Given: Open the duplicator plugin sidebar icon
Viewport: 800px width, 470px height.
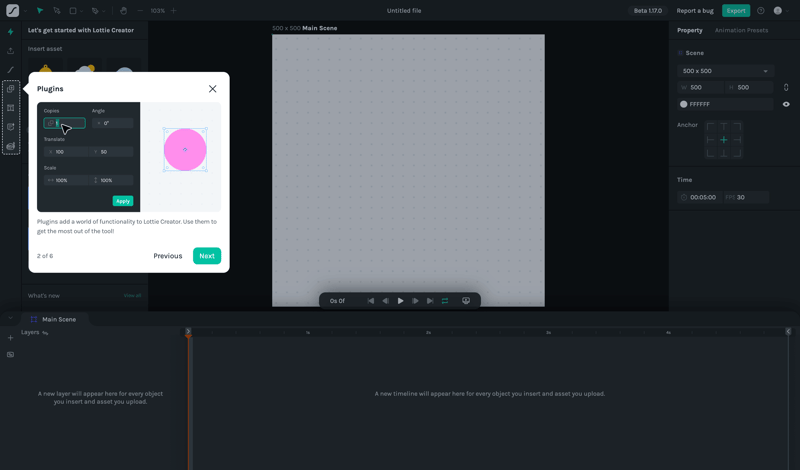Looking at the screenshot, I should click(x=11, y=89).
